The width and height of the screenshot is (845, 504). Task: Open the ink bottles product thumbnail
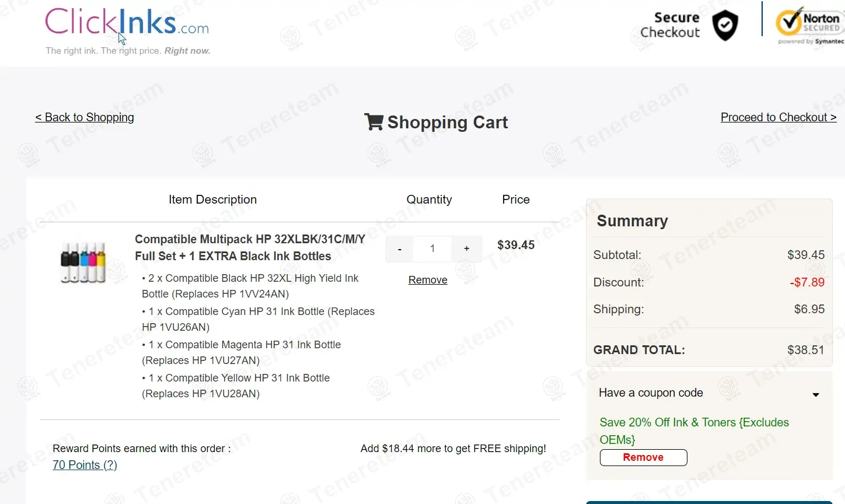pos(83,262)
